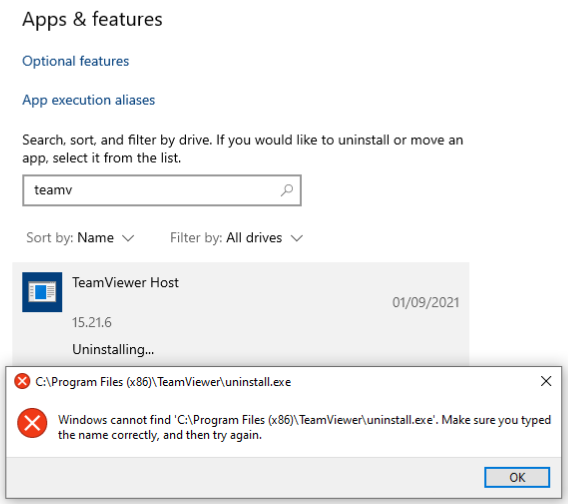Click the 'Uninstalling...' status text
This screenshot has width=568, height=504.
(x=113, y=349)
